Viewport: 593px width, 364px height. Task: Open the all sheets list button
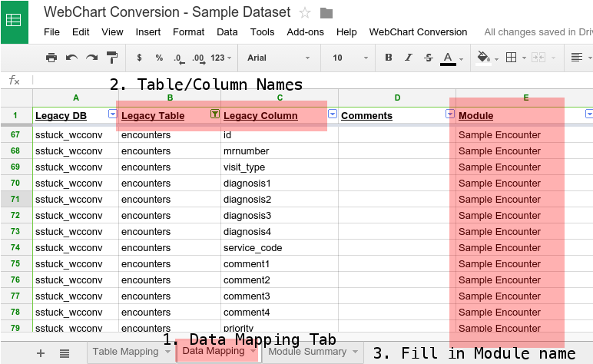click(65, 352)
